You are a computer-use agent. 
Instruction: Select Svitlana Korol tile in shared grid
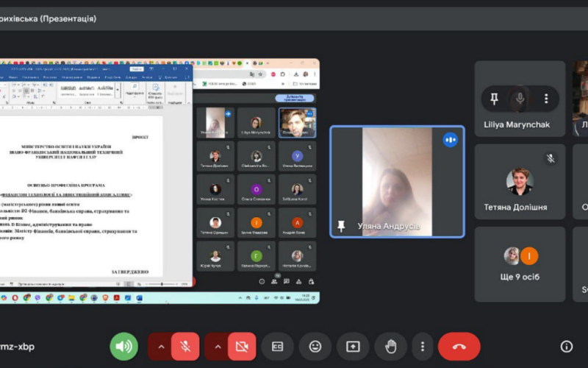pyautogui.click(x=297, y=190)
